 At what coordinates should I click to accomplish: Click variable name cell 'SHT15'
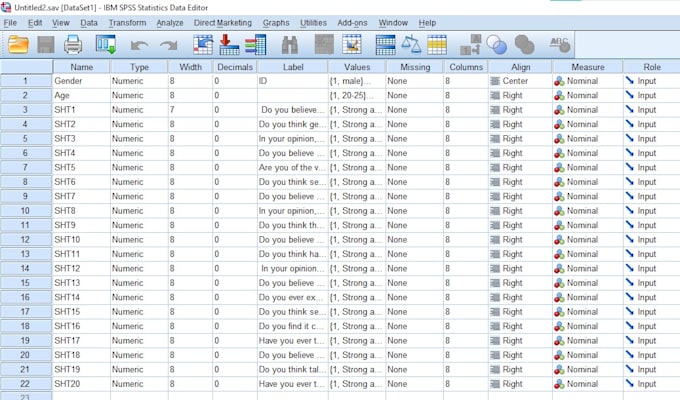coord(82,312)
